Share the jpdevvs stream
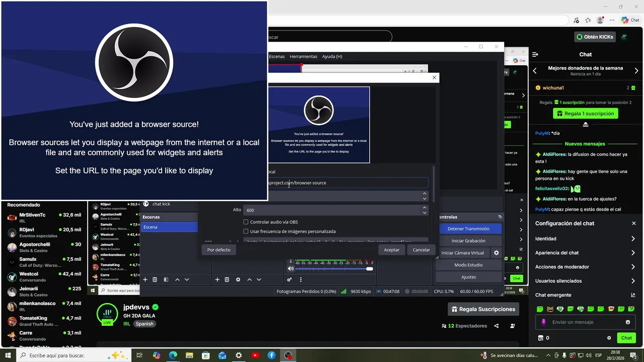The height and width of the screenshot is (362, 644). (x=497, y=326)
